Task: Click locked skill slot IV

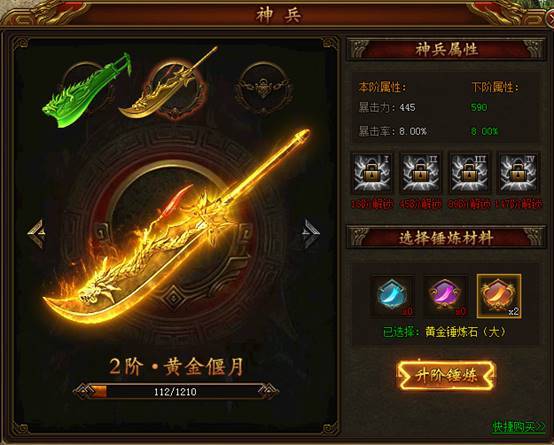Action: (518, 173)
